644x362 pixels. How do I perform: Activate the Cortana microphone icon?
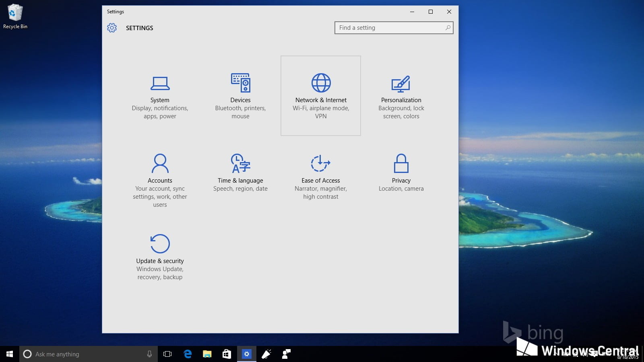[x=149, y=354]
